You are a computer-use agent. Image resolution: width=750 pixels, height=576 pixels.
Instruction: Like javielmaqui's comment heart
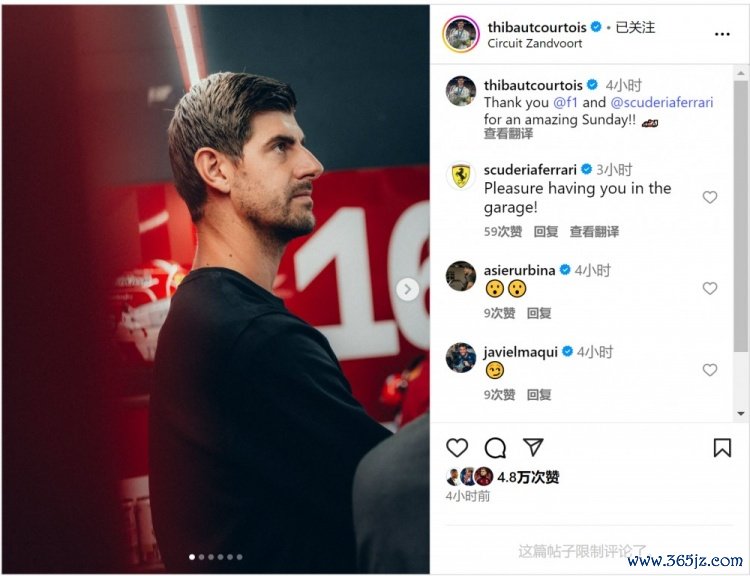710,370
